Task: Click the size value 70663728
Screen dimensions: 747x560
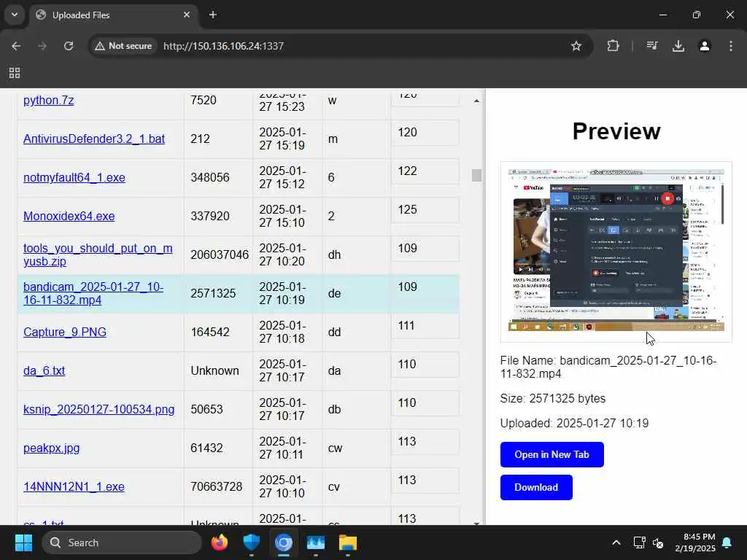Action: click(x=216, y=486)
